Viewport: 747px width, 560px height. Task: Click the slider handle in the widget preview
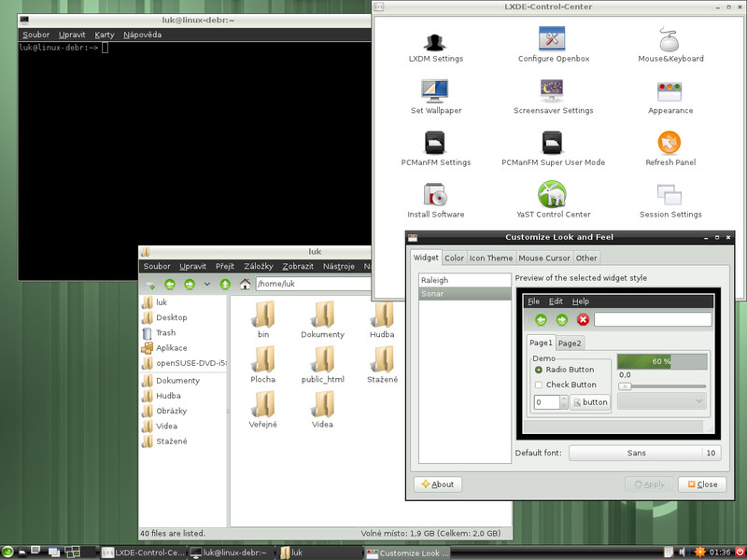click(x=625, y=386)
